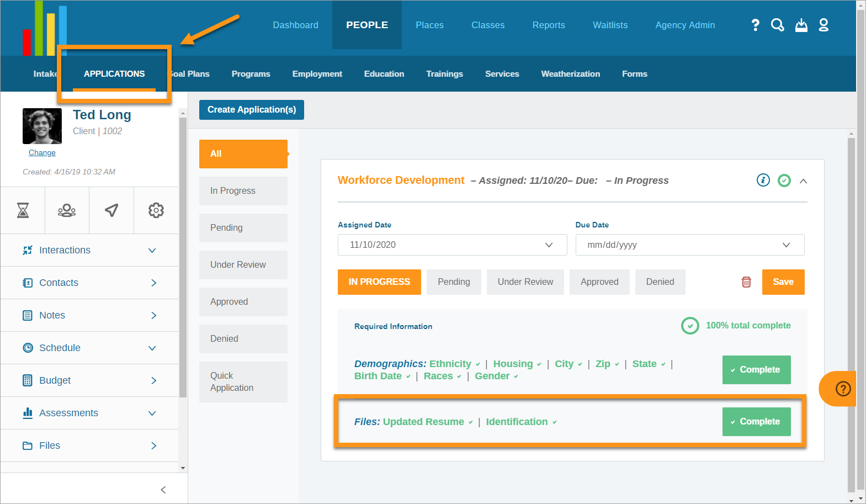Set application status to Pending
This screenshot has width=866, height=504.
[x=454, y=282]
